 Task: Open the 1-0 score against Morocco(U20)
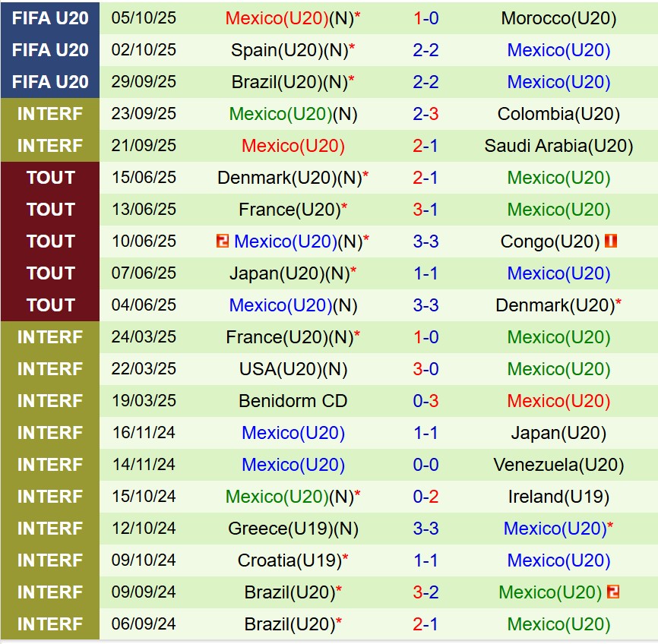(425, 18)
